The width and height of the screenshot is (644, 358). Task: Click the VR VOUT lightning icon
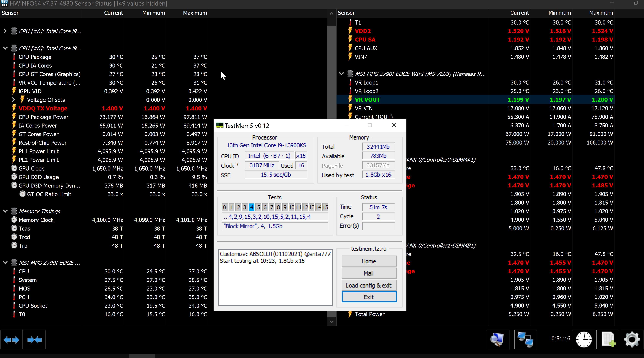[350, 99]
